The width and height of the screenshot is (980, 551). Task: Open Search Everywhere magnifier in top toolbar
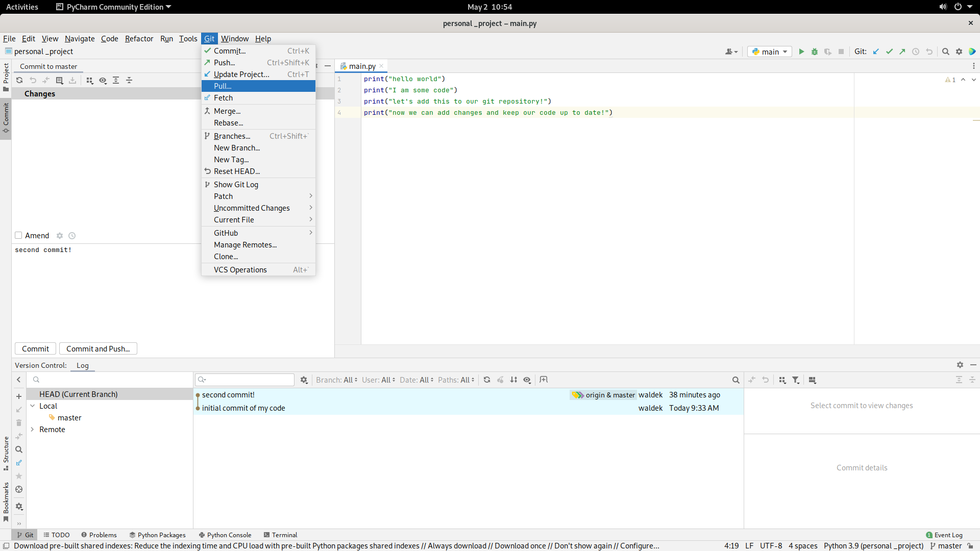click(946, 52)
